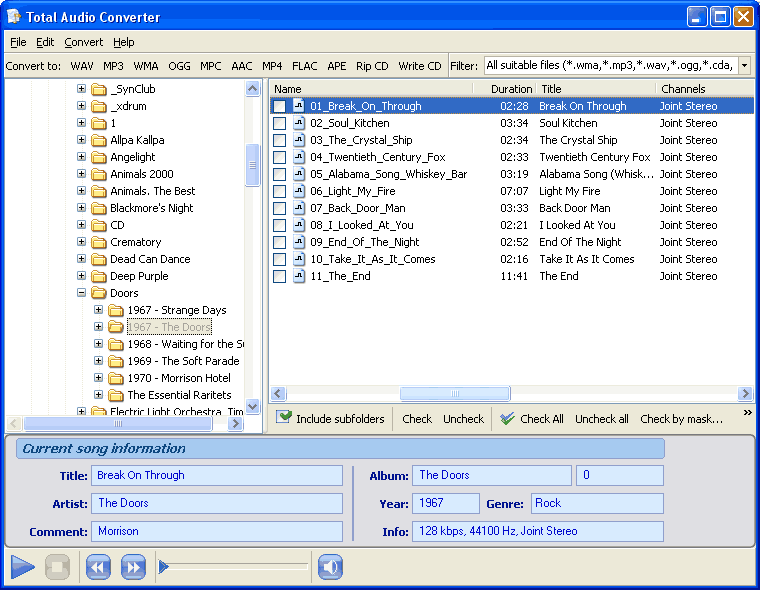Click the audio file icon for 06_Light_My_Fire
Screen dimensions: 760x590
298,191
